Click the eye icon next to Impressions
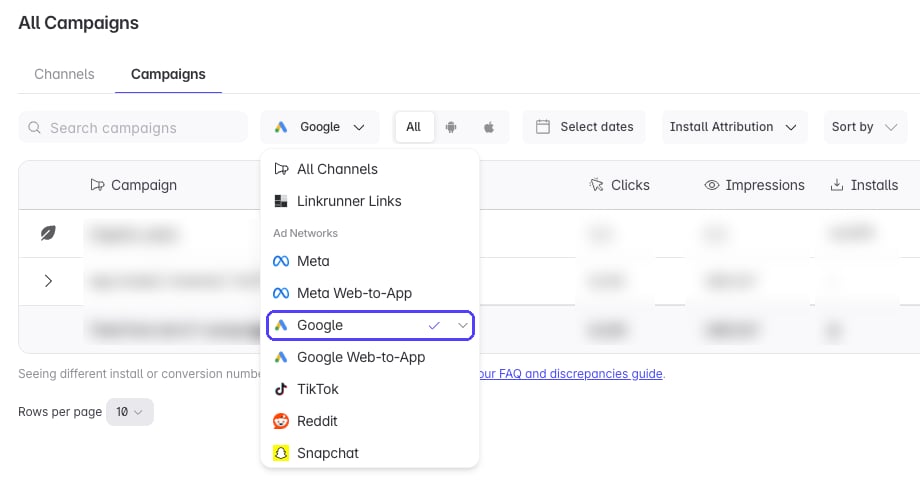The height and width of the screenshot is (485, 920). point(712,185)
